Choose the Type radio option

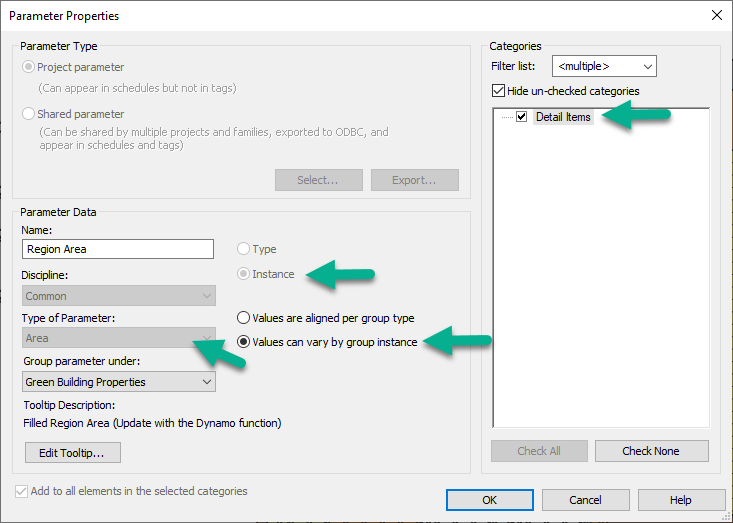[243, 249]
